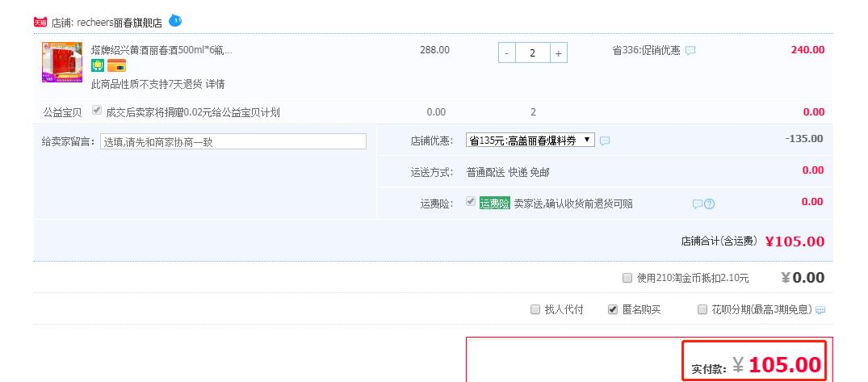The width and height of the screenshot is (868, 382).
Task: Click the green service badge icon under product title
Action: coord(98,65)
